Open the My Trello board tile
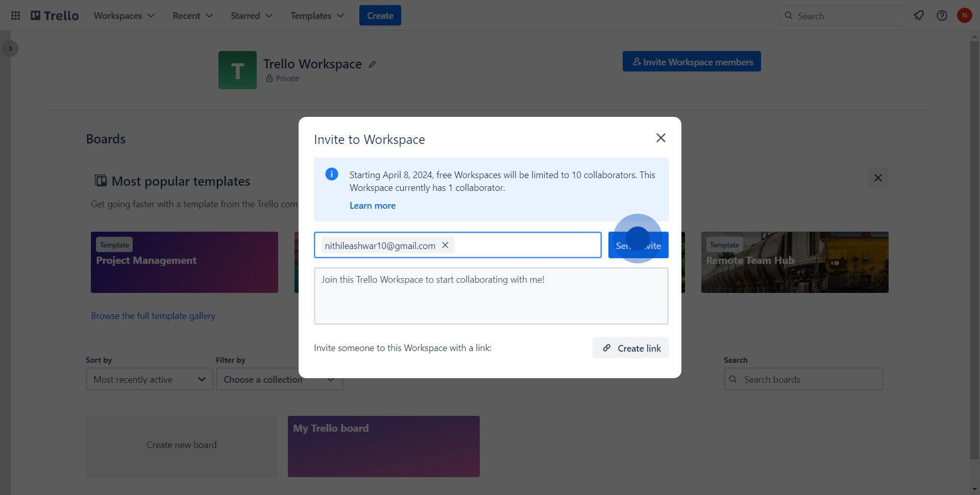Viewport: 980px width, 495px height. tap(383, 447)
